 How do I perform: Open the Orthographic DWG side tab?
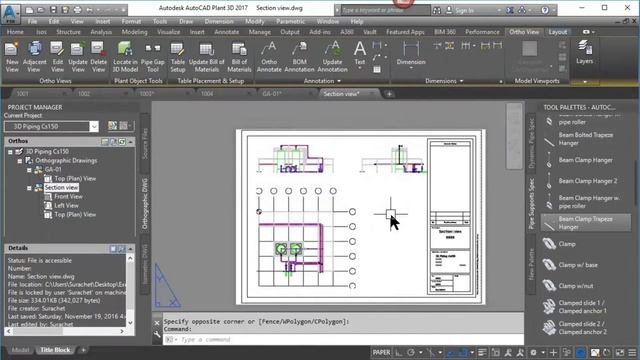click(x=144, y=204)
